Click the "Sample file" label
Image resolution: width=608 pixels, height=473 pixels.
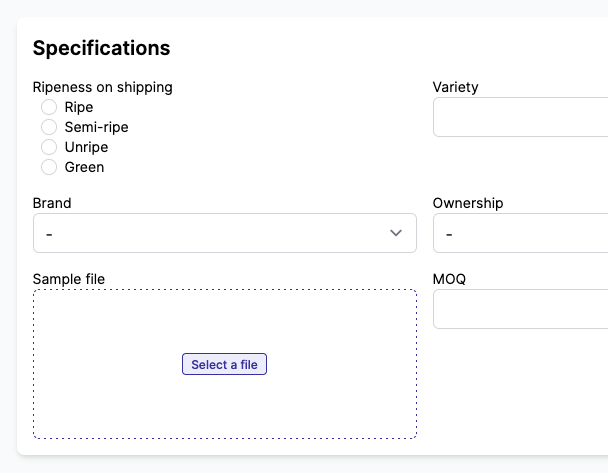tap(69, 279)
